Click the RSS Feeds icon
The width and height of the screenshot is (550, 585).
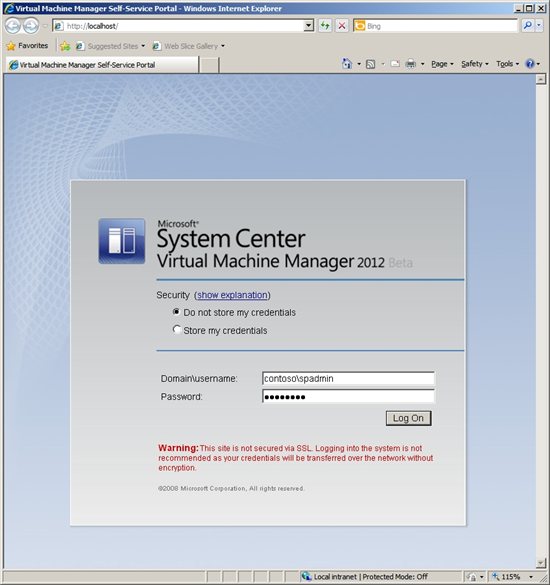pos(371,64)
